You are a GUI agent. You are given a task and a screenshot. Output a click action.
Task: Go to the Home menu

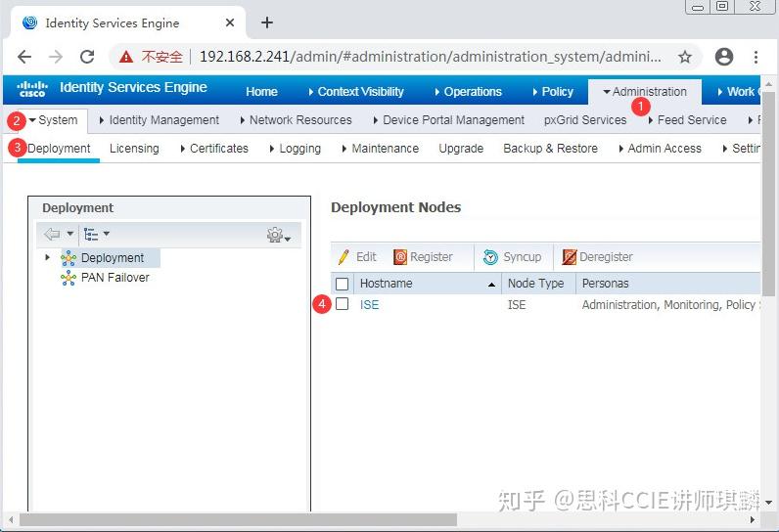pos(262,92)
